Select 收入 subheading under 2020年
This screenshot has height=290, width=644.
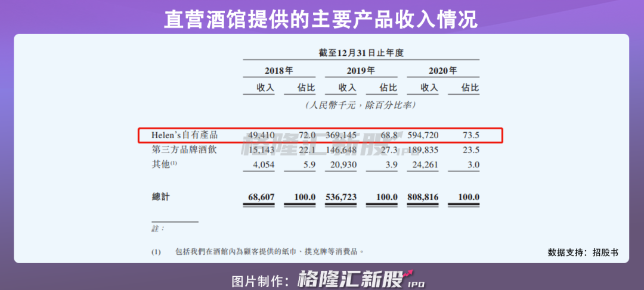429,88
